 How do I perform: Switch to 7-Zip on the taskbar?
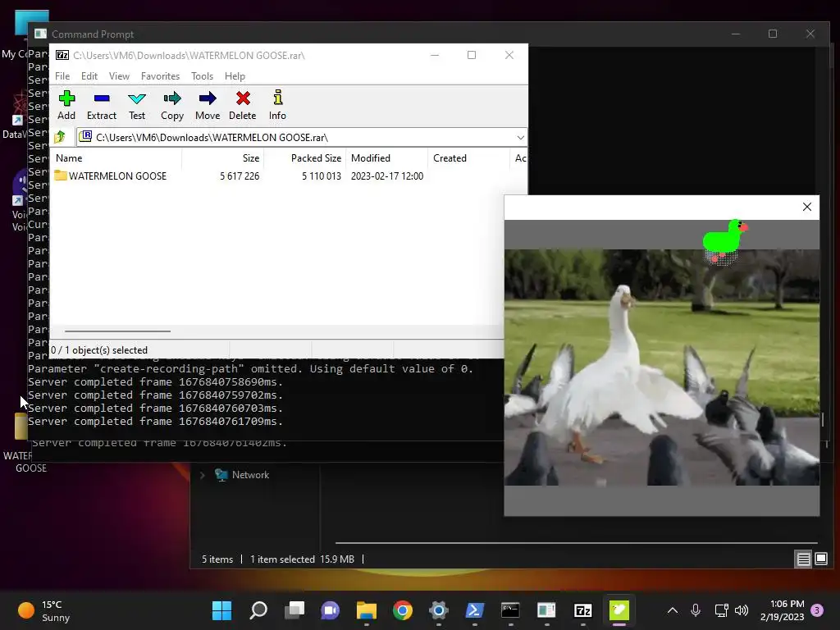pos(583,610)
